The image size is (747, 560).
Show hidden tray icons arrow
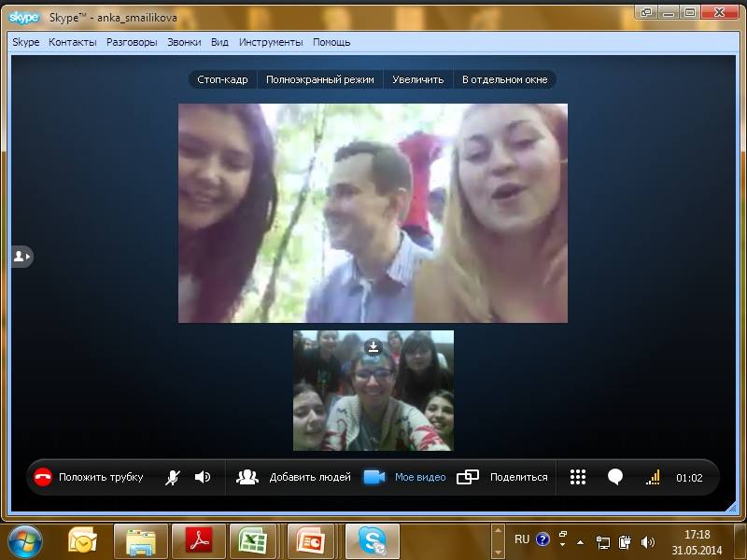(580, 542)
